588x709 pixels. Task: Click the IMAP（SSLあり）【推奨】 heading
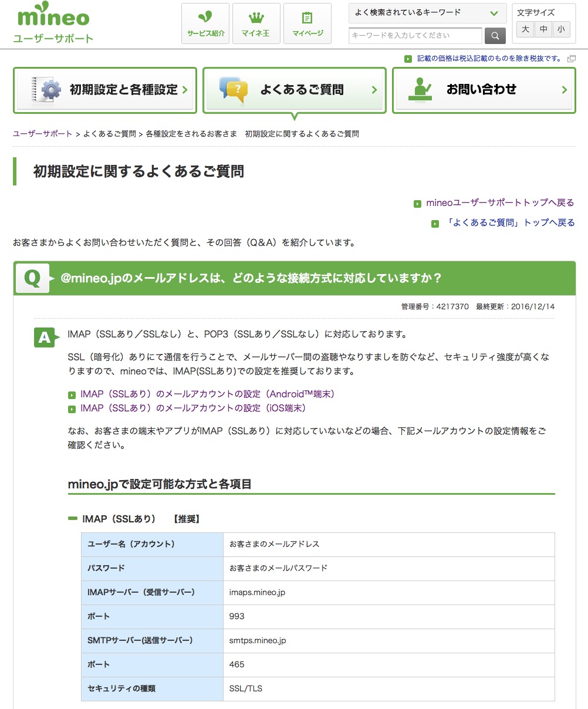[x=141, y=519]
